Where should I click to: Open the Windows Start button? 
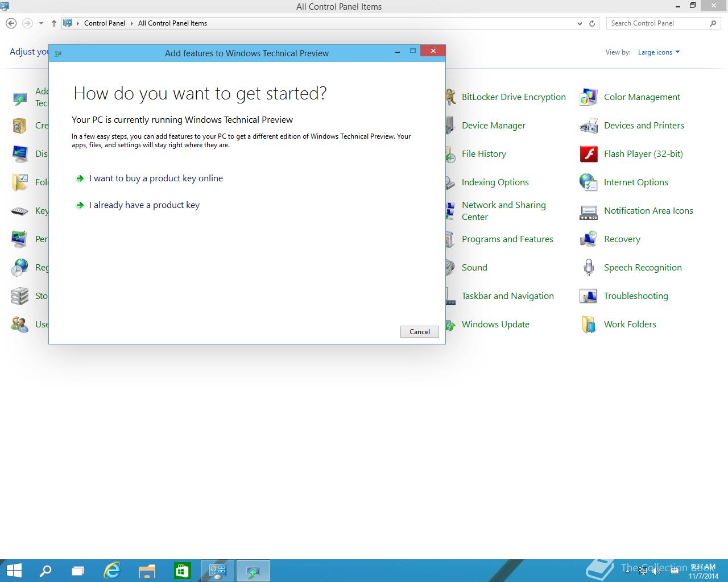coord(14,571)
